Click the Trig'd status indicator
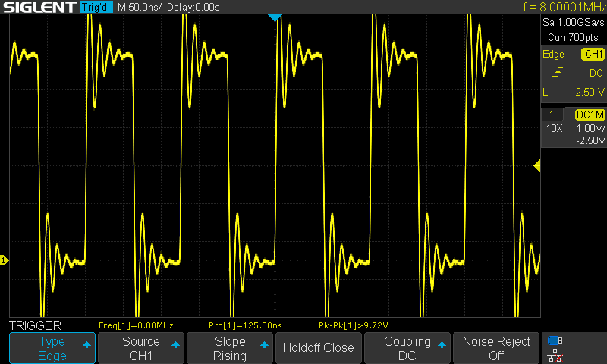 pos(96,7)
